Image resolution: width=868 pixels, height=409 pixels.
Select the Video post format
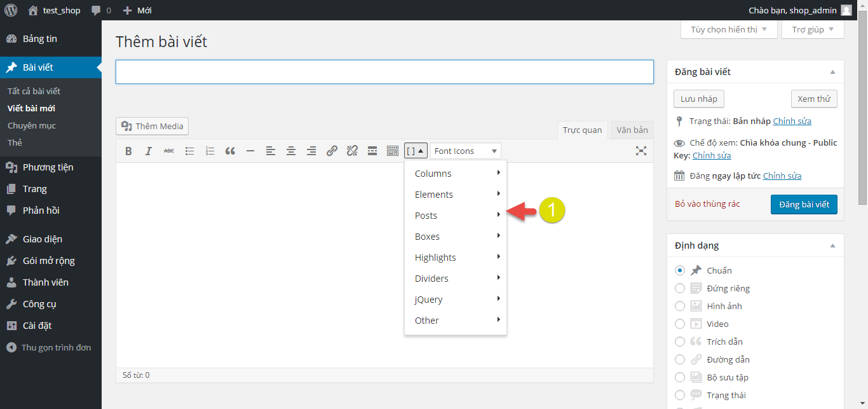point(680,324)
